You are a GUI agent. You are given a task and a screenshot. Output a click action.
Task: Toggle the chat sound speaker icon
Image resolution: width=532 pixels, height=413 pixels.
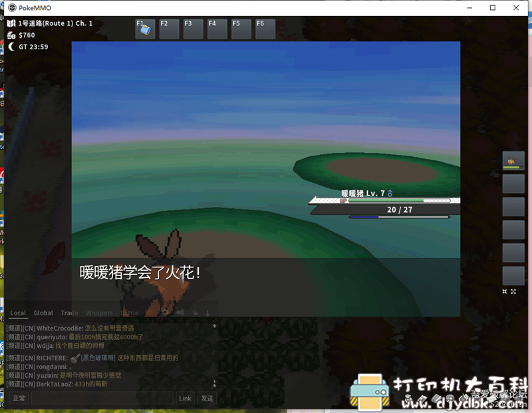[x=180, y=313]
